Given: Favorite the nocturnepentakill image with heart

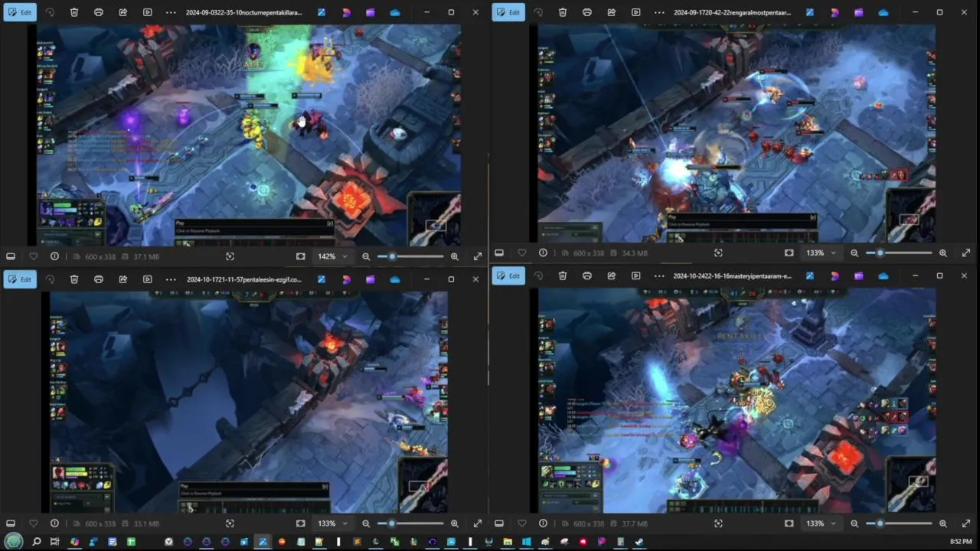Looking at the screenshot, I should (33, 256).
